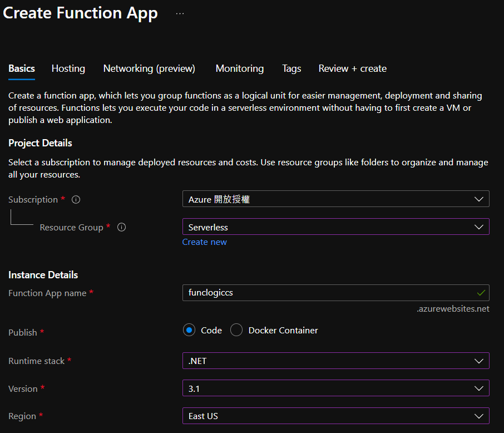504x433 pixels.
Task: Open the Subscription dropdown
Action: click(x=335, y=199)
